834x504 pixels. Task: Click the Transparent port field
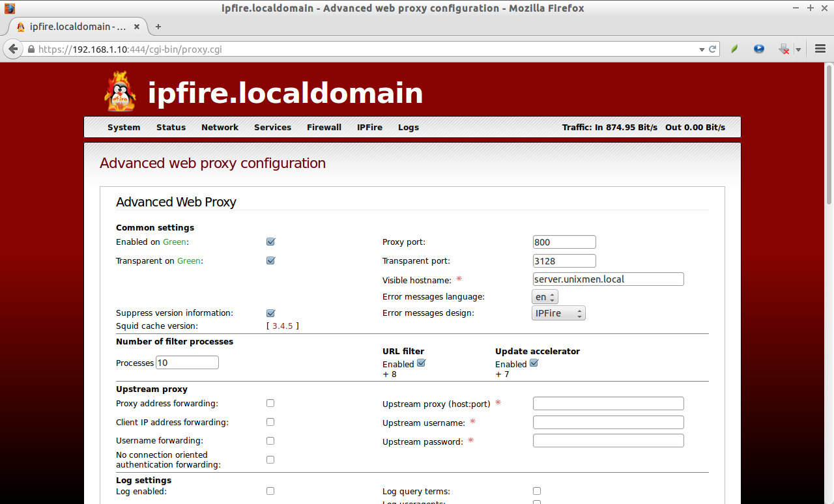(x=564, y=261)
